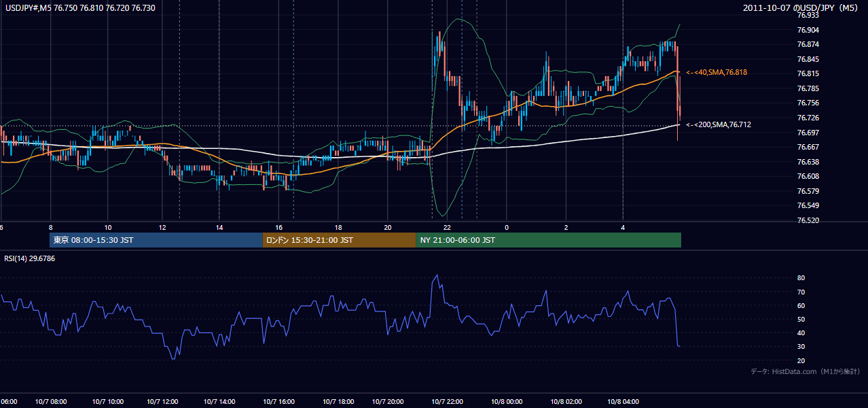This screenshot has width=868, height=408.
Task: Click price axis value 76.933
Action: (x=808, y=15)
